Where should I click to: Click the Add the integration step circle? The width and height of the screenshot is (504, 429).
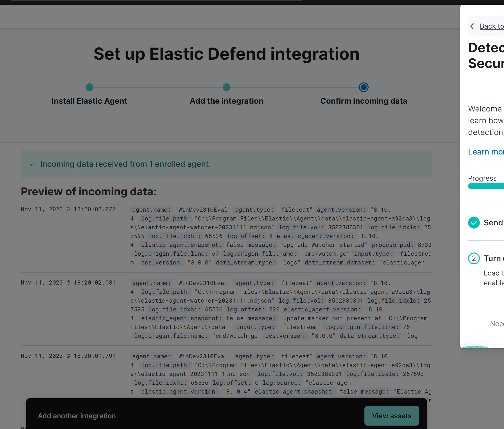[x=226, y=87]
